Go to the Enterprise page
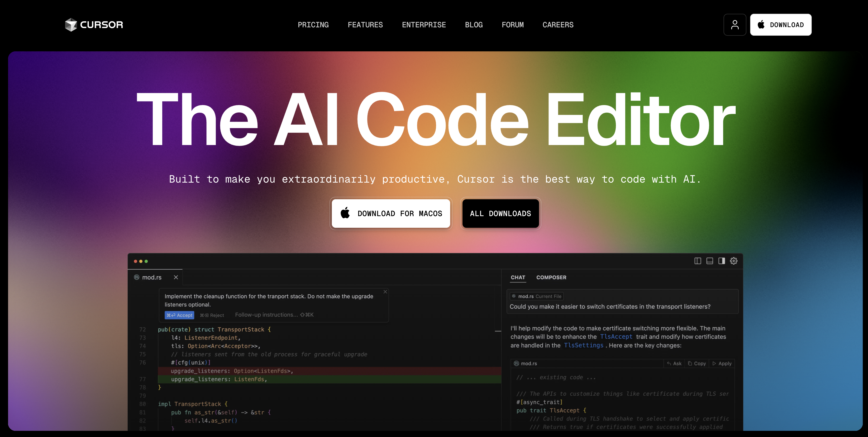This screenshot has height=437, width=868. 424,25
